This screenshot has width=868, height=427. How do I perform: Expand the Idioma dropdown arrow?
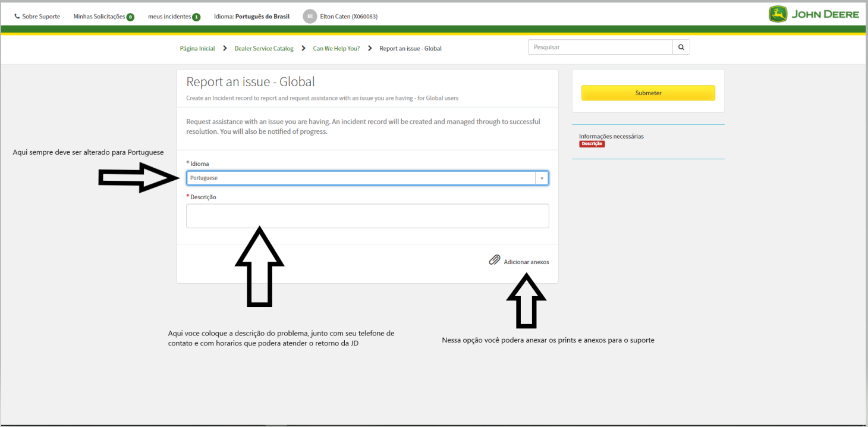coord(542,178)
